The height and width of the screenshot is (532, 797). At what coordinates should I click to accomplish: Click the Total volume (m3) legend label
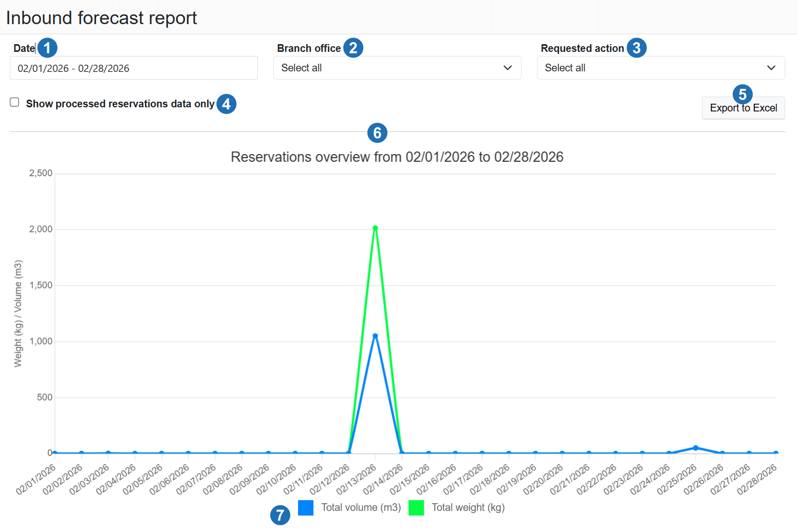361,508
